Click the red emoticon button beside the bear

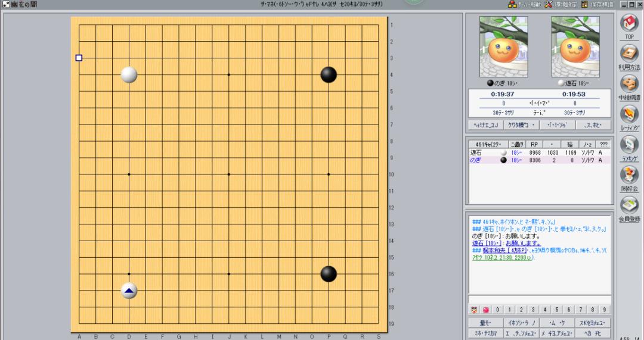[486, 310]
